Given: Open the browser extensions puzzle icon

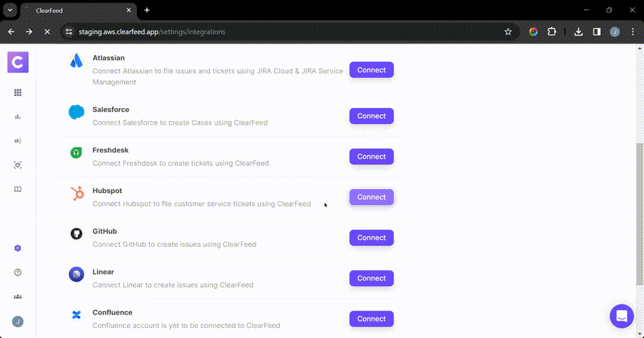Looking at the screenshot, I should coord(552,32).
